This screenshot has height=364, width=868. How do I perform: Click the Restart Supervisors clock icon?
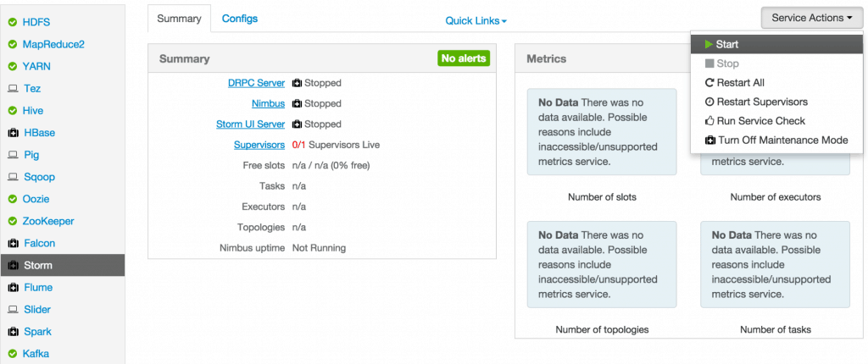[x=709, y=102]
